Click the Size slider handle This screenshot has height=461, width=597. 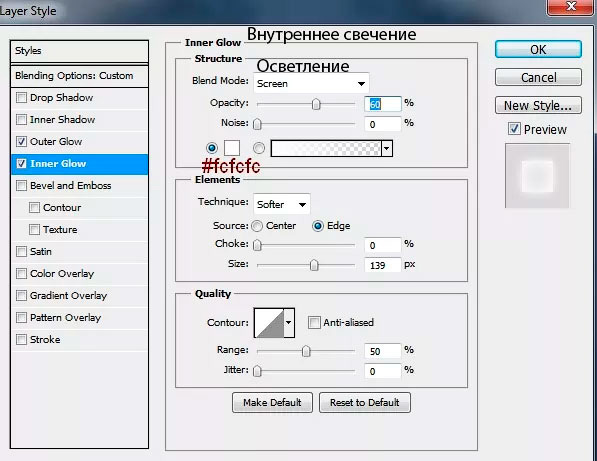pyautogui.click(x=314, y=265)
